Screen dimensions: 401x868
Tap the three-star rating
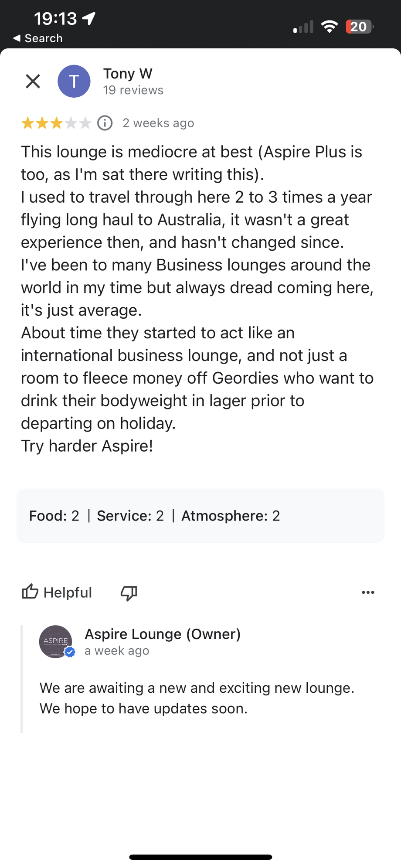(x=56, y=123)
